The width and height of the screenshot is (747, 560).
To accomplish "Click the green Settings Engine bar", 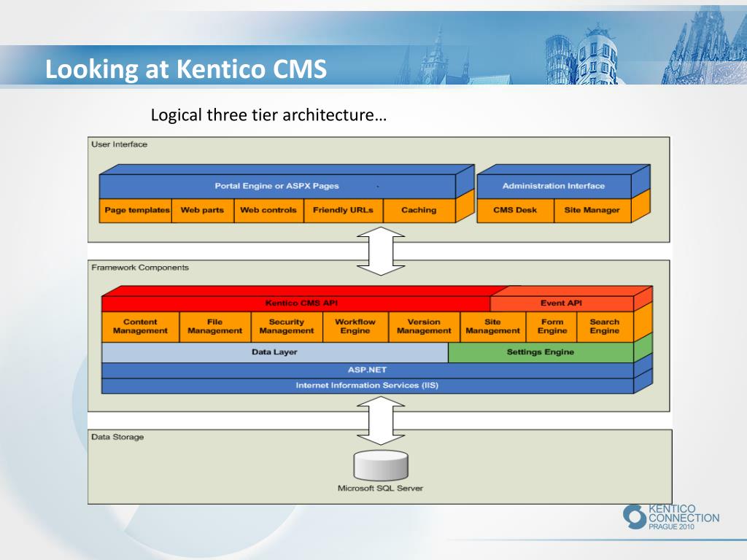I will [x=541, y=352].
